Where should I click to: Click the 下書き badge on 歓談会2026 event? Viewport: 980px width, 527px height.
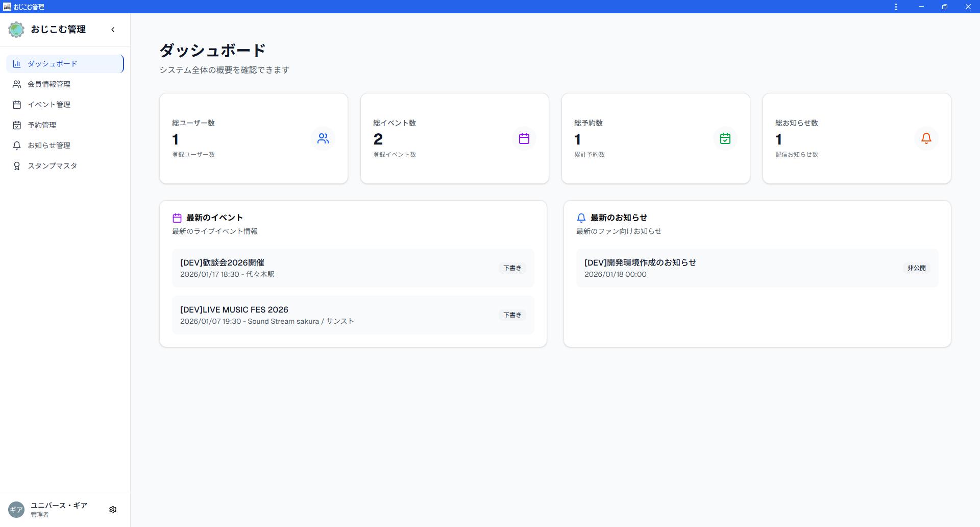[512, 268]
